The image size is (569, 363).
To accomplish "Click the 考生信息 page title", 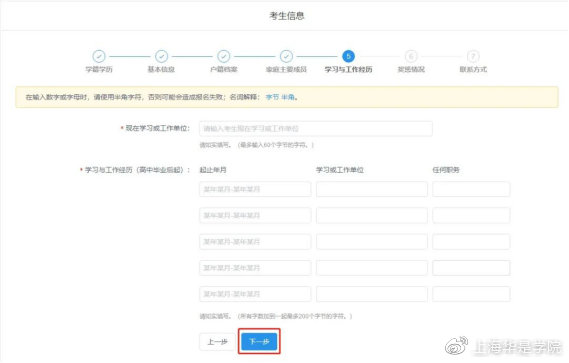I will pos(287,16).
